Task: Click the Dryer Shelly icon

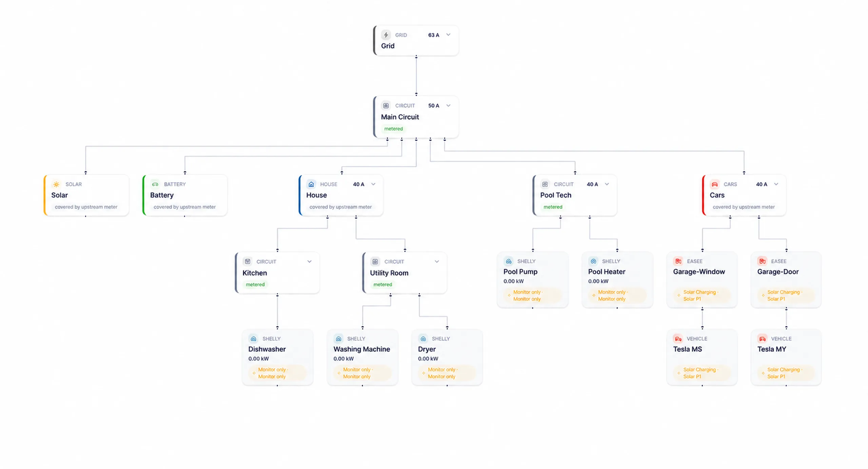Action: [423, 339]
